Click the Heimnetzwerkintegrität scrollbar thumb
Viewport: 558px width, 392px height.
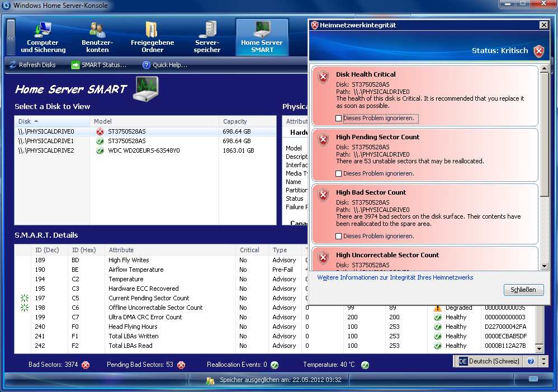tap(544, 135)
